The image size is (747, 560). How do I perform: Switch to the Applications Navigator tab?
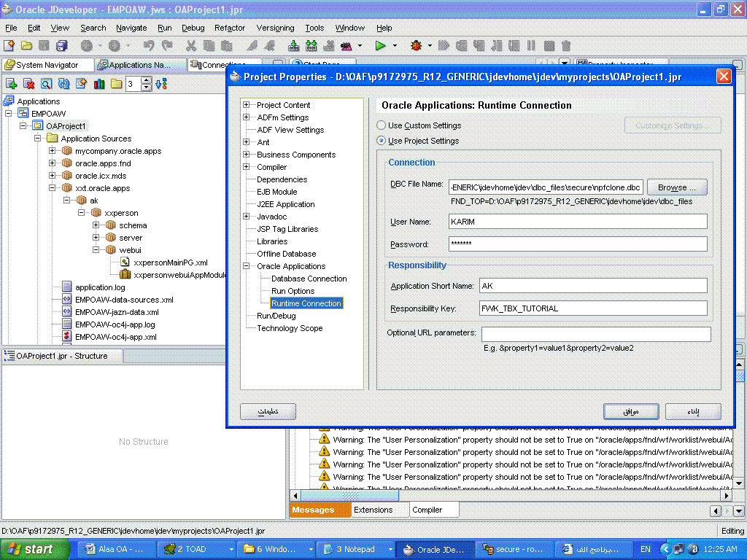(140, 65)
